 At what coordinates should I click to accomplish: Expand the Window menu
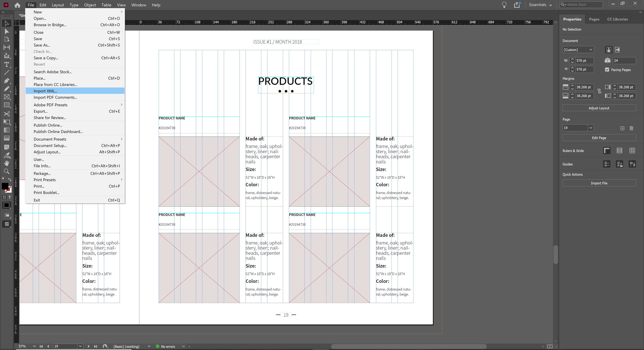(139, 5)
